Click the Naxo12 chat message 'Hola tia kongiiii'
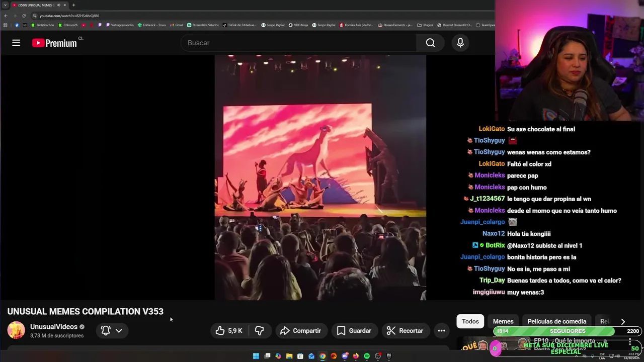644x362 pixels. 529,233
